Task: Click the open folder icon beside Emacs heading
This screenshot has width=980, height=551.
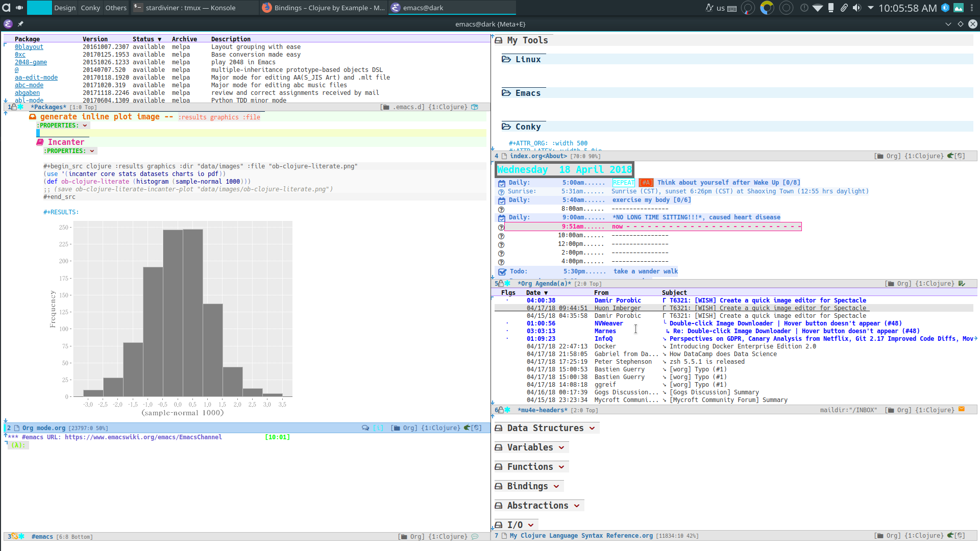Action: click(506, 93)
